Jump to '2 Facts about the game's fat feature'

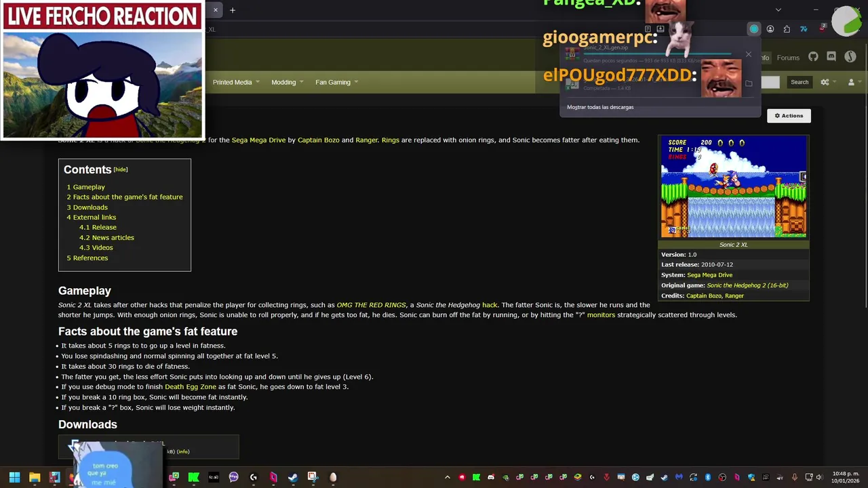pyautogui.click(x=125, y=197)
